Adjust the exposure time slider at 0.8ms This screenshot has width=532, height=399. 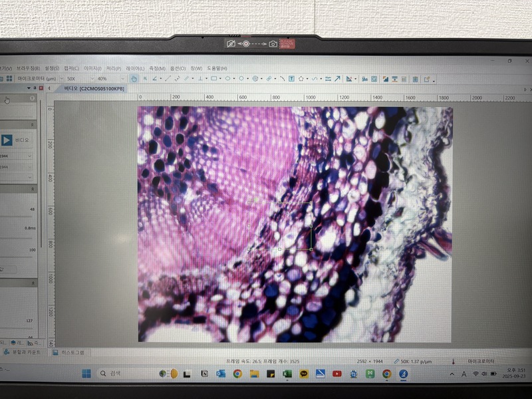[17, 237]
